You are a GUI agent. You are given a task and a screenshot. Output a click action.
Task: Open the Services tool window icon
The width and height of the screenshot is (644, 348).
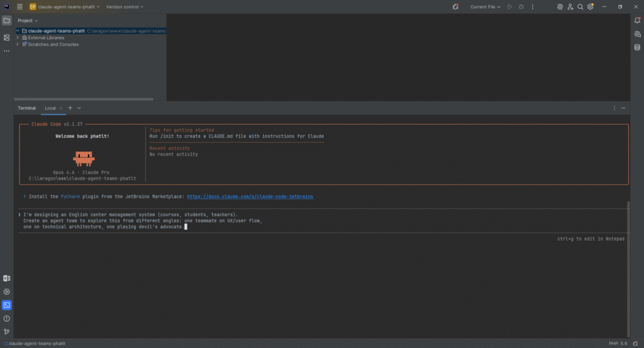(7, 291)
